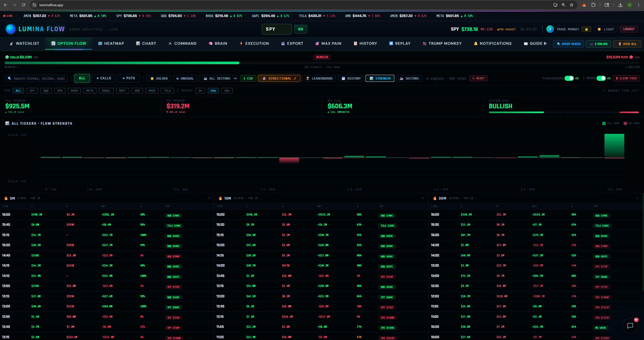Click the search ticker input field
The width and height of the screenshot is (644, 340).
[36, 78]
